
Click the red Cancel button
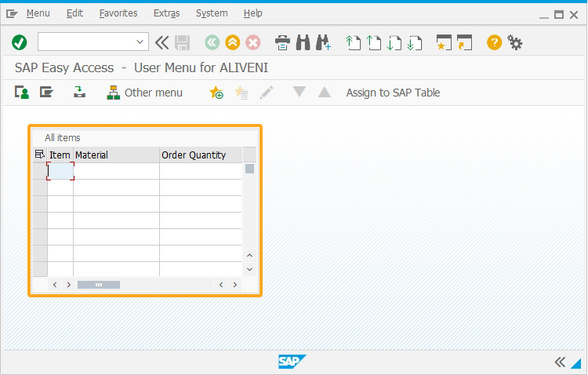253,42
